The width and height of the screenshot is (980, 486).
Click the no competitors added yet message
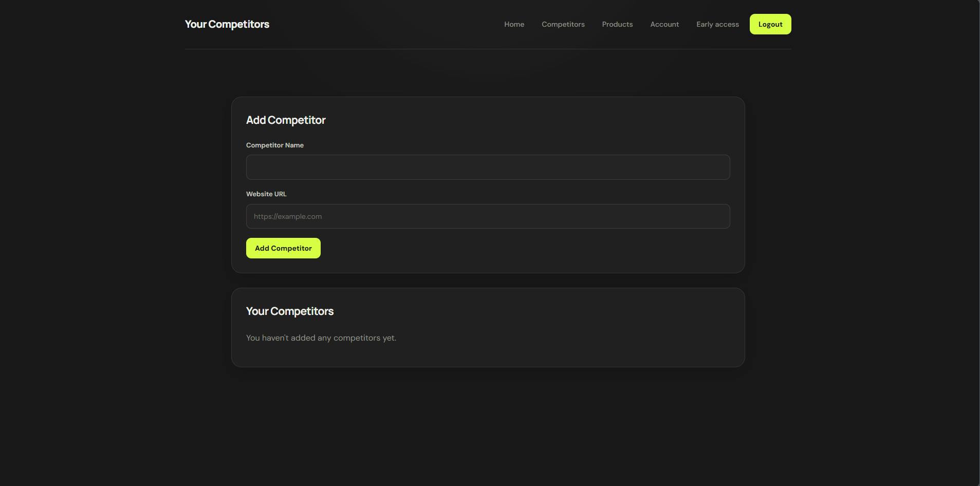click(321, 338)
